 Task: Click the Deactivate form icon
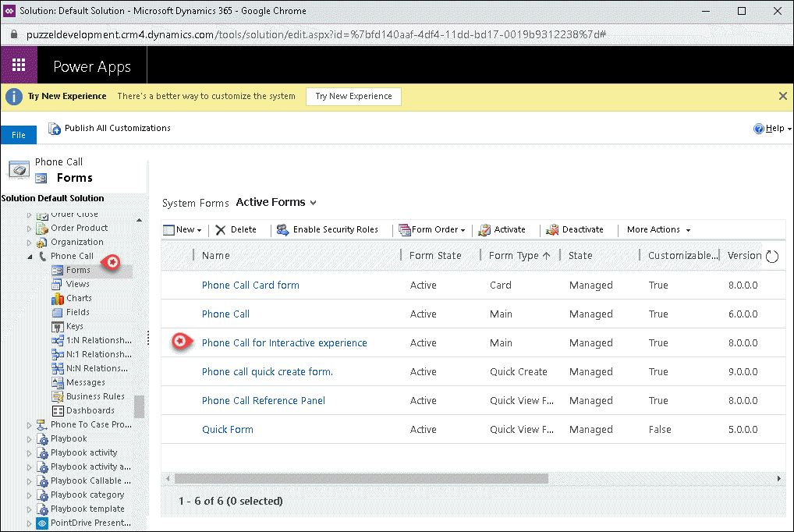tap(552, 230)
